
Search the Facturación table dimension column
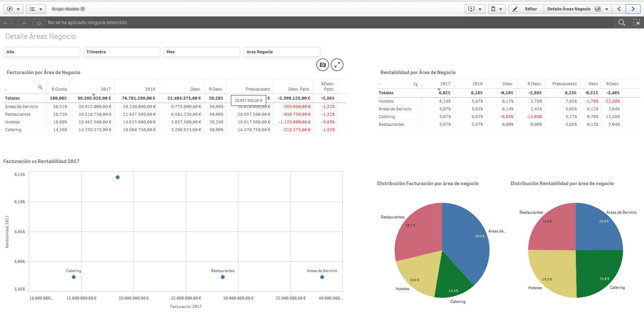40,87
